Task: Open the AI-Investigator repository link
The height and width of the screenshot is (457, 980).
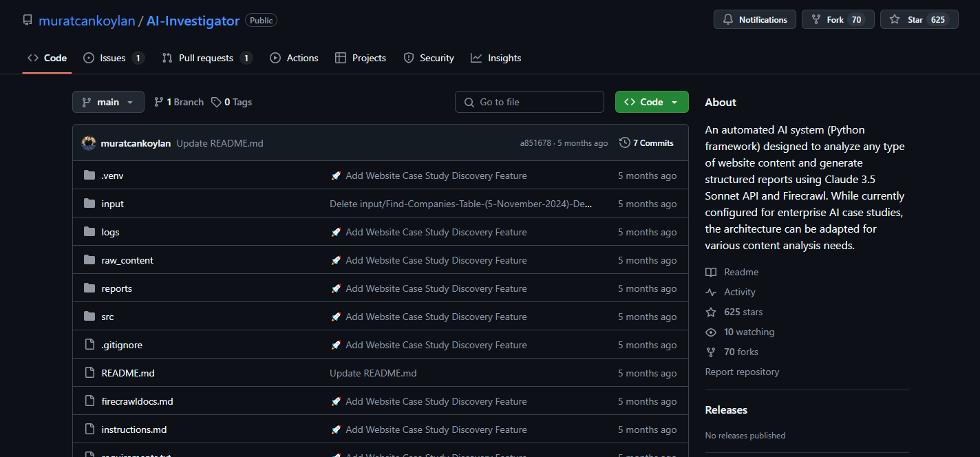Action: [x=193, y=21]
